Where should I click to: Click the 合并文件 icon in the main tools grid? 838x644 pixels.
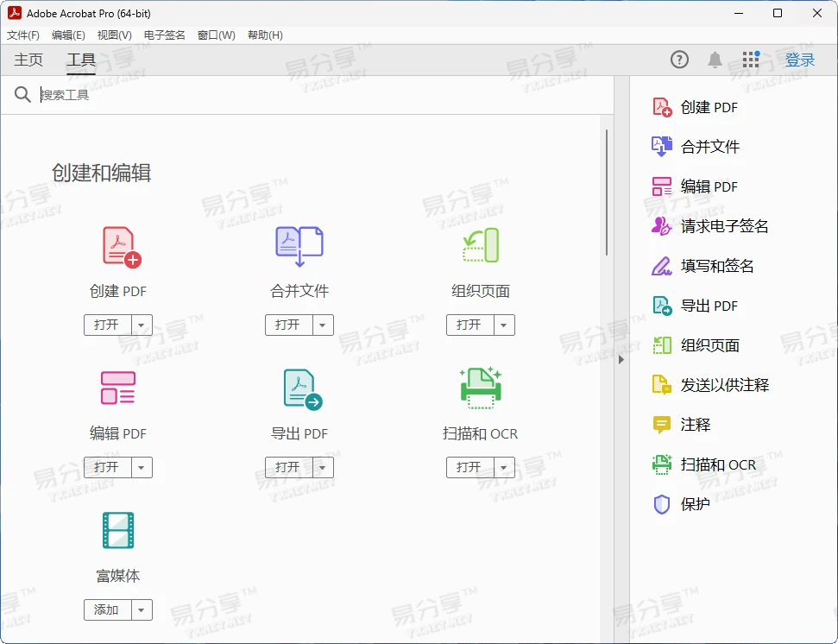299,246
